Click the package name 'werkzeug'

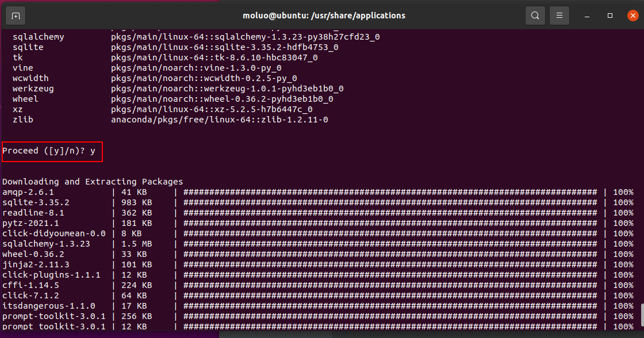pos(33,89)
